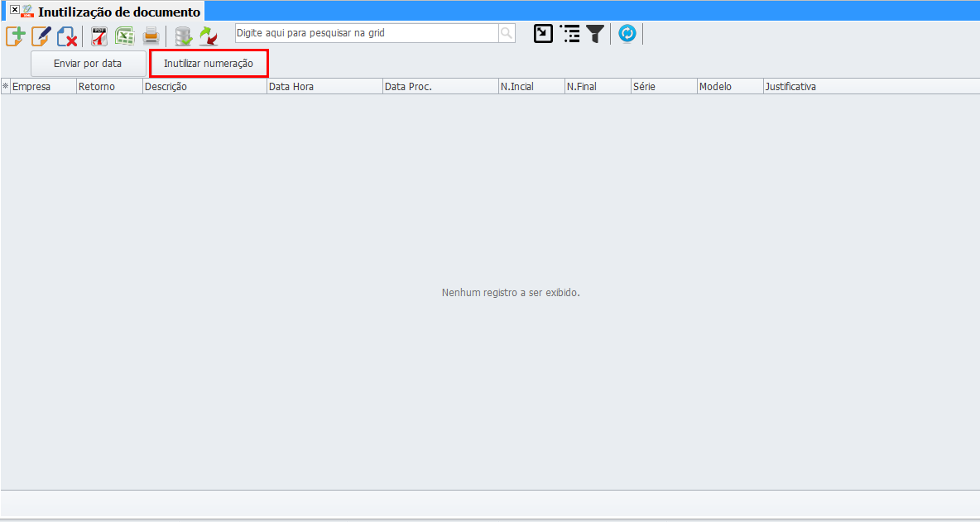The width and height of the screenshot is (980, 522).
Task: Sort by the Empresa column header
Action: [x=41, y=87]
